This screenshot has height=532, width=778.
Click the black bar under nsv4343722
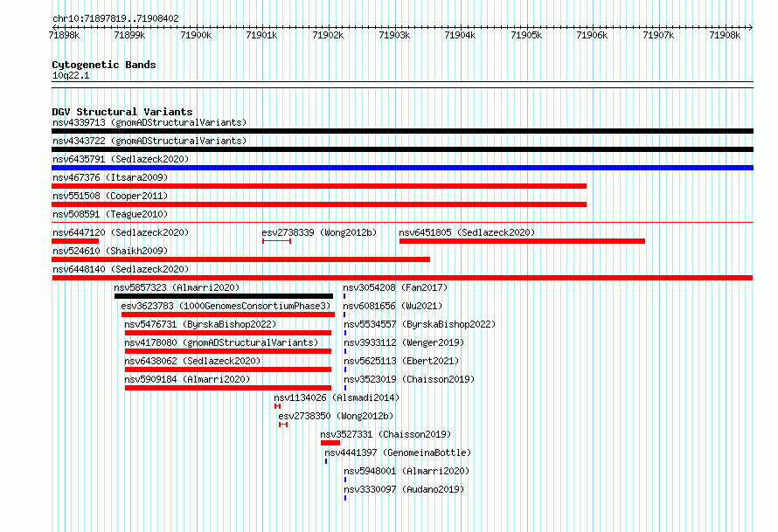[402, 149]
